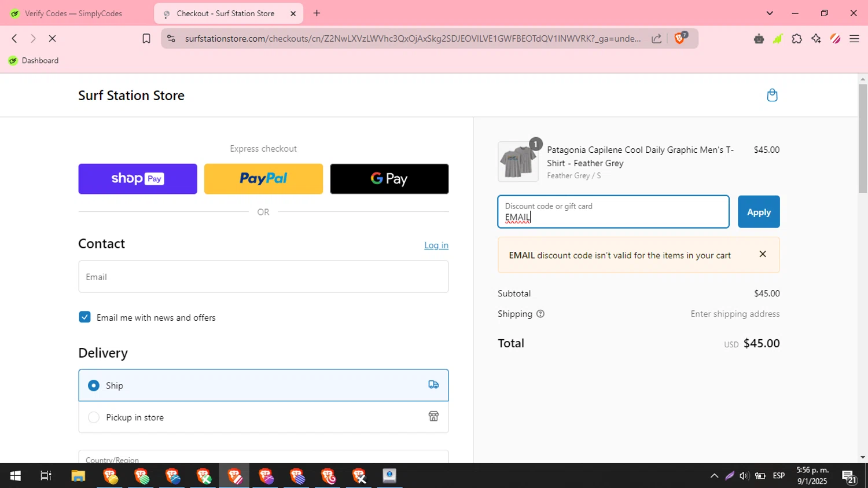Click the shipping info help icon

540,314
